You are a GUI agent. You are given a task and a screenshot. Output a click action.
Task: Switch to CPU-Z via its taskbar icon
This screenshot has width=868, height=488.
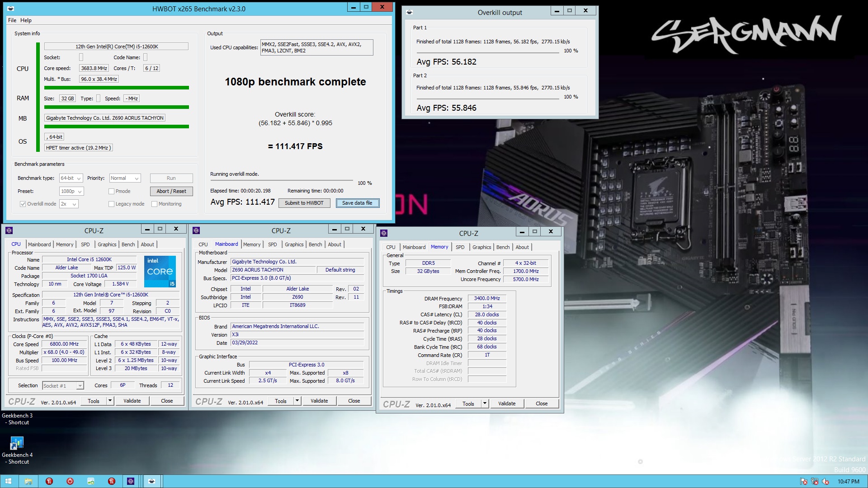[x=131, y=481]
